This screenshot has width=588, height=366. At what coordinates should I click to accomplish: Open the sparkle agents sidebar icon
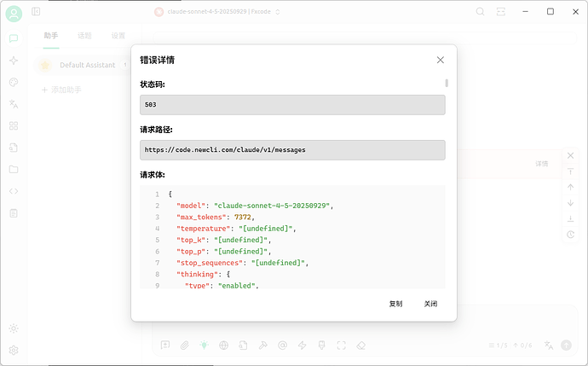pyautogui.click(x=14, y=61)
